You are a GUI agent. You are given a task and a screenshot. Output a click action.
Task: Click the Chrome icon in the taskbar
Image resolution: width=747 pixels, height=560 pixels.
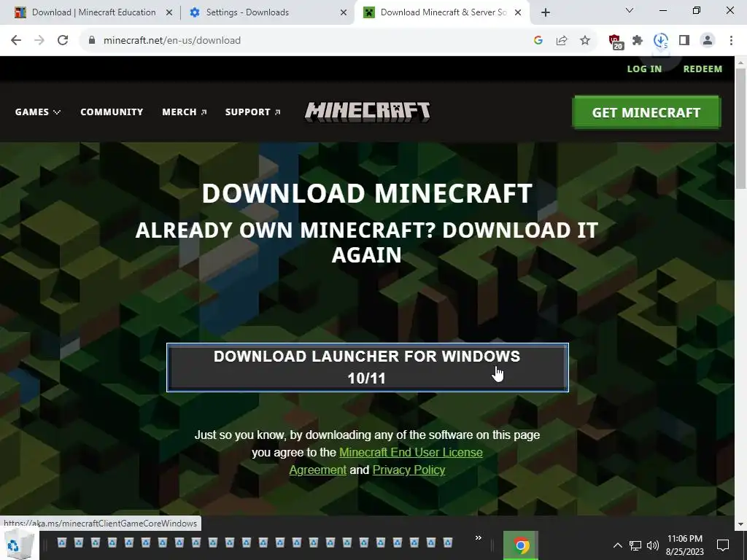tap(521, 545)
